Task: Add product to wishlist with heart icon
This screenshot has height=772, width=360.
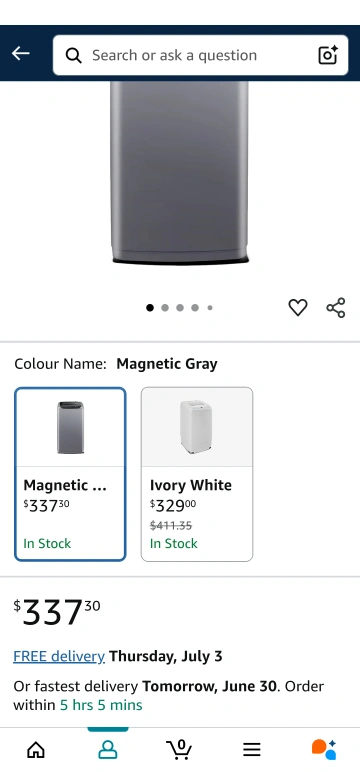Action: tap(297, 308)
